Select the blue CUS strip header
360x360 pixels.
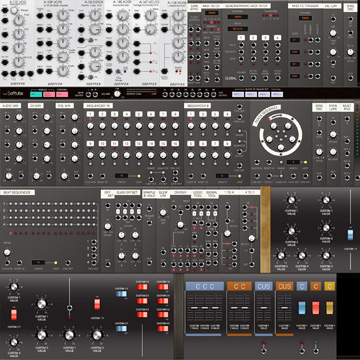(264, 286)
